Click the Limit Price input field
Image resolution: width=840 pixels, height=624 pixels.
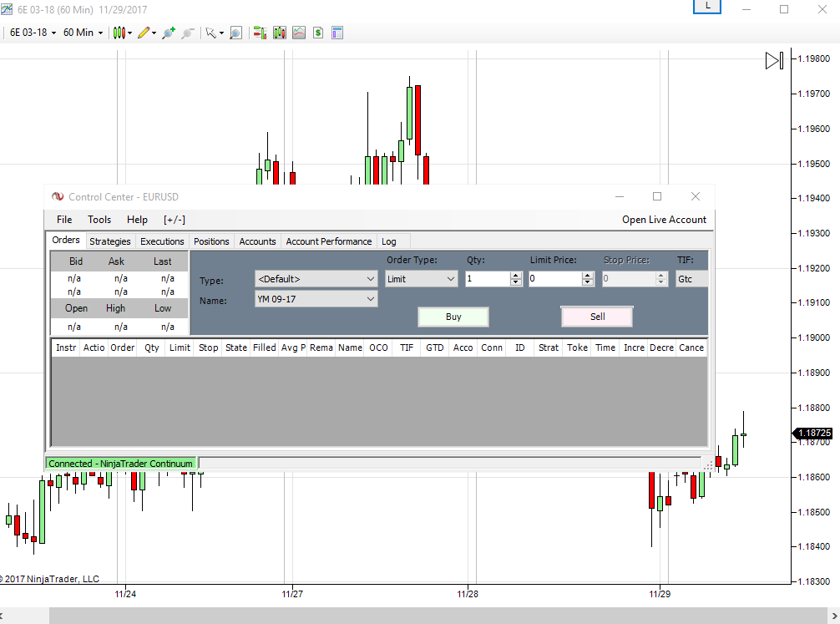click(x=555, y=279)
